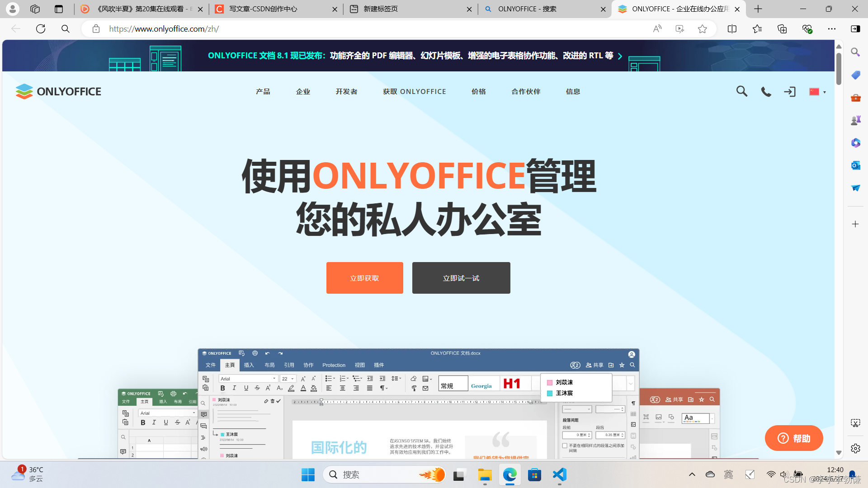Screen dimensions: 868x488
Task: Open sidebar Microsoft 365 icon
Action: pos(855,143)
